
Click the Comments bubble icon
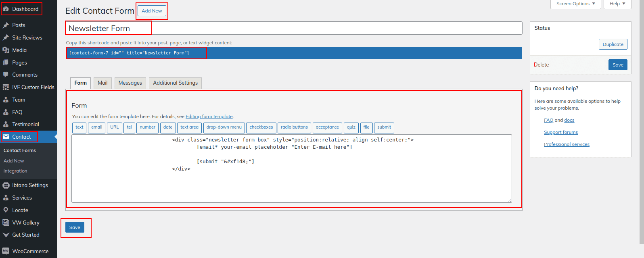coord(6,75)
